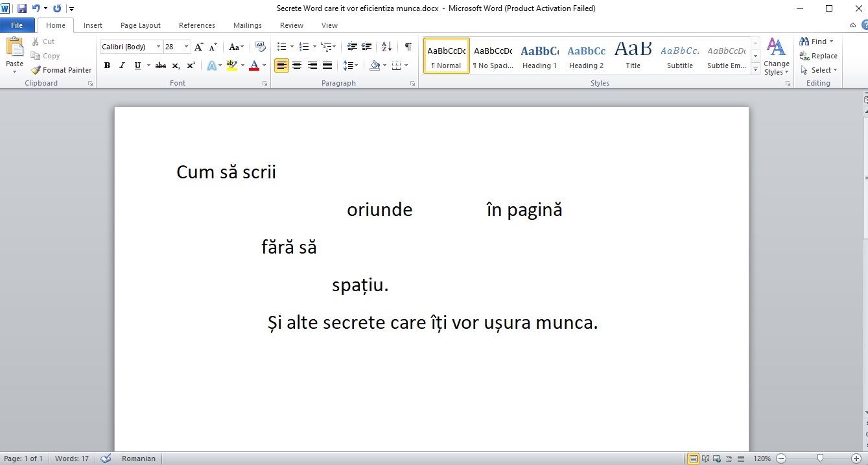Screen dimensions: 868x465
Task: Click the Format Painter brush icon
Action: coord(36,70)
